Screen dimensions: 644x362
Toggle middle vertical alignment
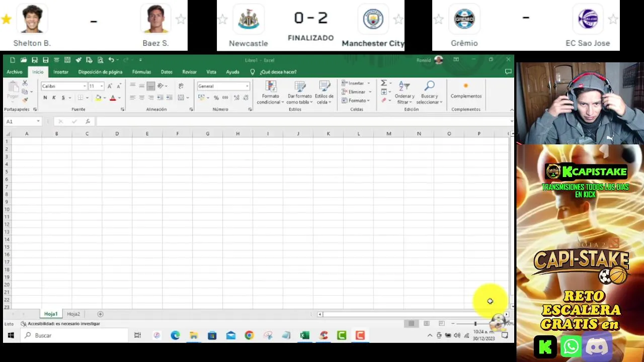point(142,86)
